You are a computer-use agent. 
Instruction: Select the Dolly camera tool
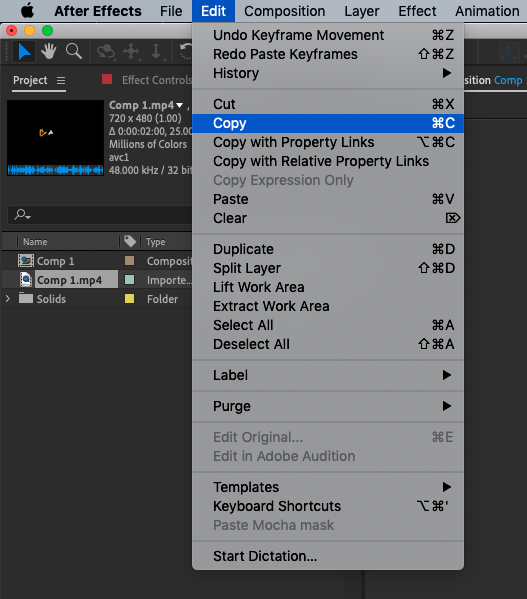point(156,52)
